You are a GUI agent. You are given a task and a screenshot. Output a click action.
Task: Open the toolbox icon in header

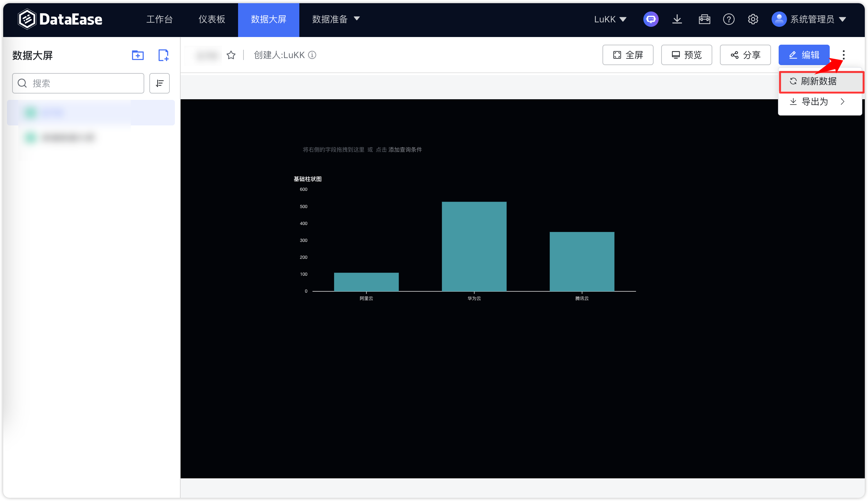point(704,19)
